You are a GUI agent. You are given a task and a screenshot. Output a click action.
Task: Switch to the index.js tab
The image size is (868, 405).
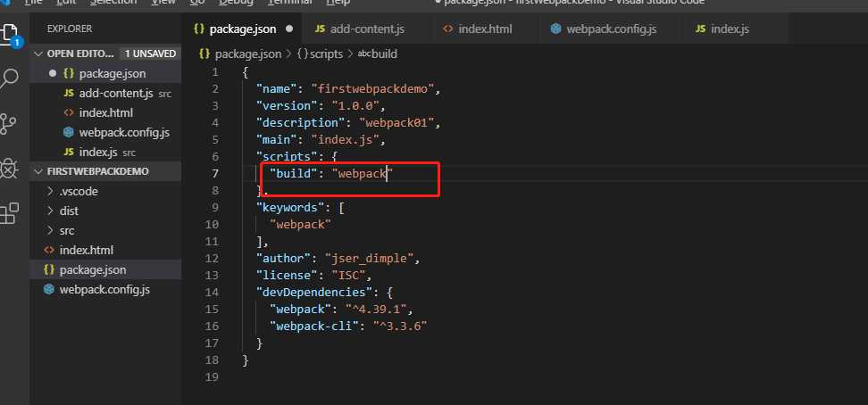[730, 29]
